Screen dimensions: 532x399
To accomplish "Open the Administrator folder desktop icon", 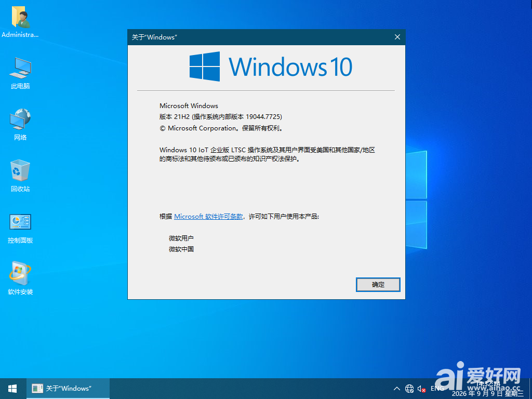I will [20, 22].
